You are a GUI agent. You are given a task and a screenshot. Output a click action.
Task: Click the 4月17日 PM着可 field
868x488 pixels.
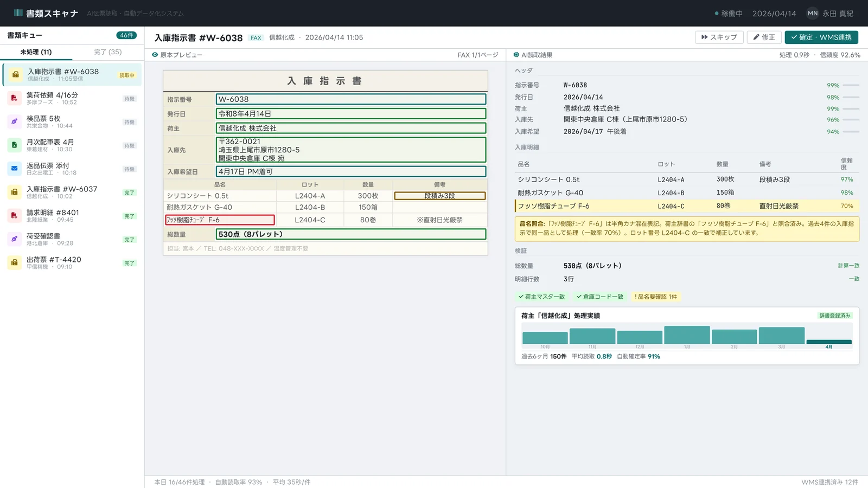coord(351,171)
